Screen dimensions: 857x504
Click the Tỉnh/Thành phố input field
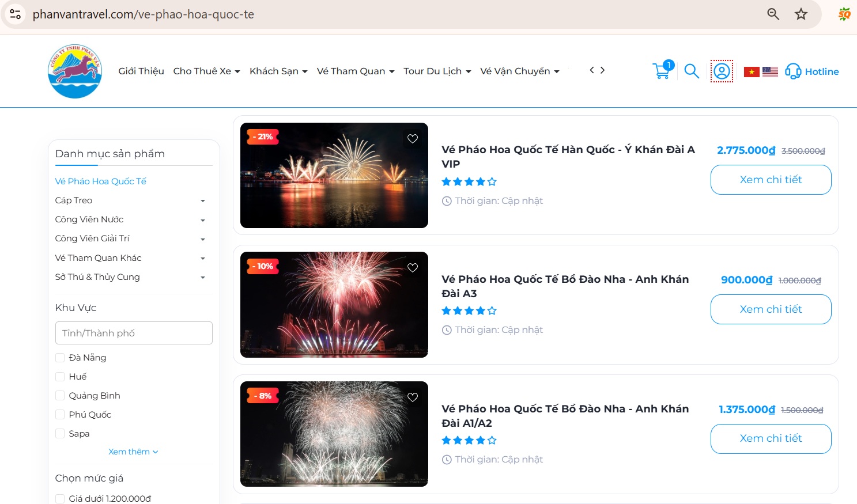pos(134,333)
